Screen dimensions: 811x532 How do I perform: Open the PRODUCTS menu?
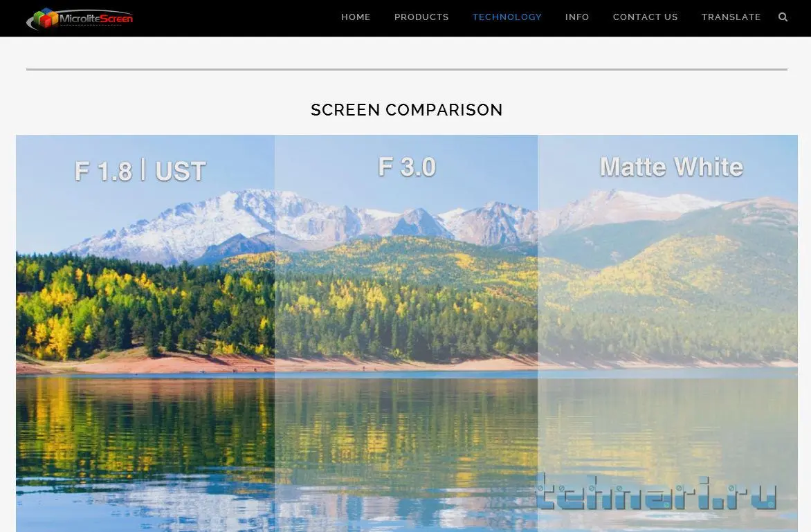tap(421, 17)
